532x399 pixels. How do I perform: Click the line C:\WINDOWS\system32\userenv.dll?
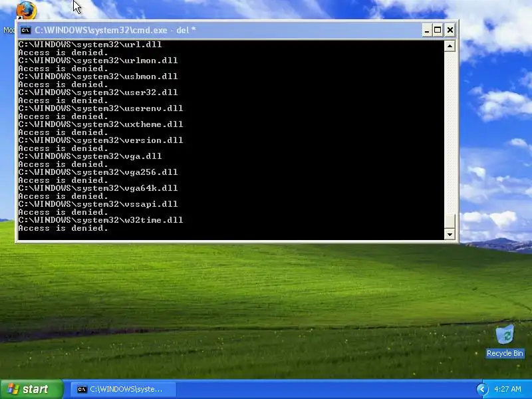pyautogui.click(x=101, y=108)
